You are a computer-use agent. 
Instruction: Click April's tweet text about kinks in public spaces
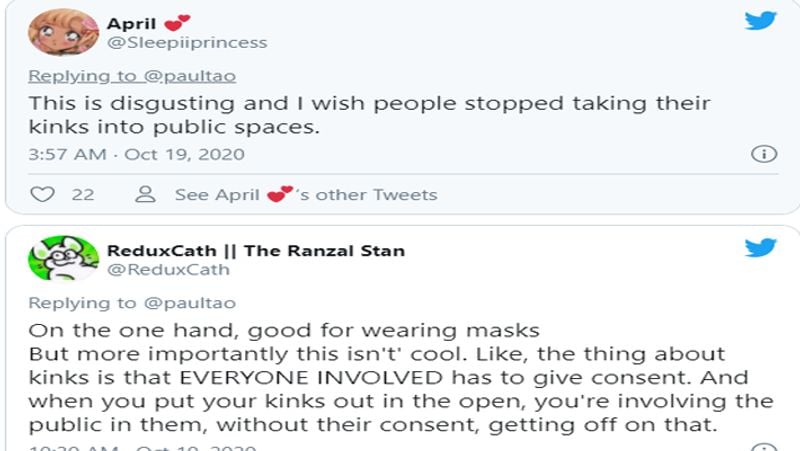(x=369, y=115)
